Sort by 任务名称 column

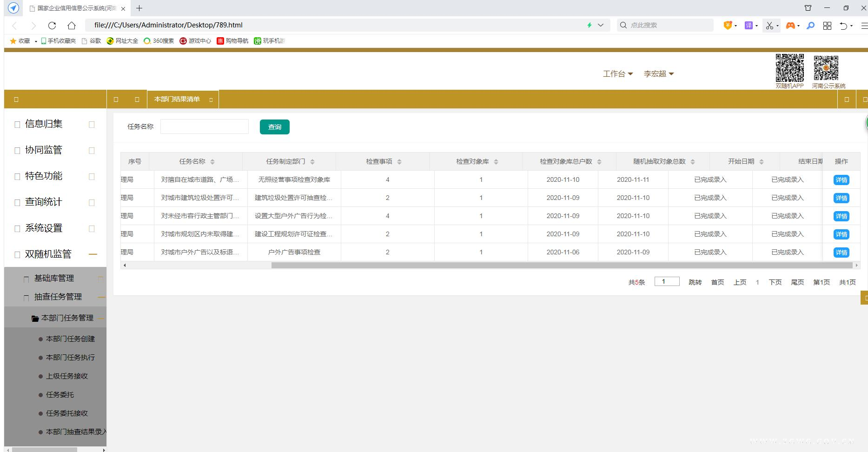point(212,162)
